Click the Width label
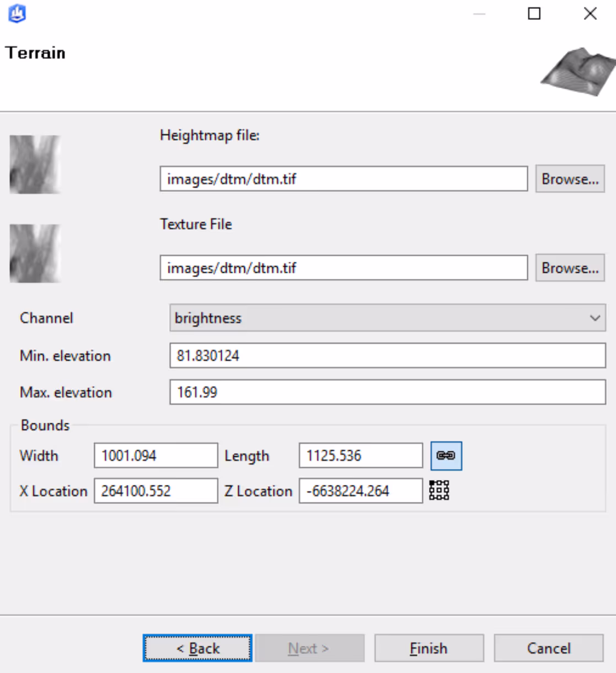 pyautogui.click(x=39, y=456)
